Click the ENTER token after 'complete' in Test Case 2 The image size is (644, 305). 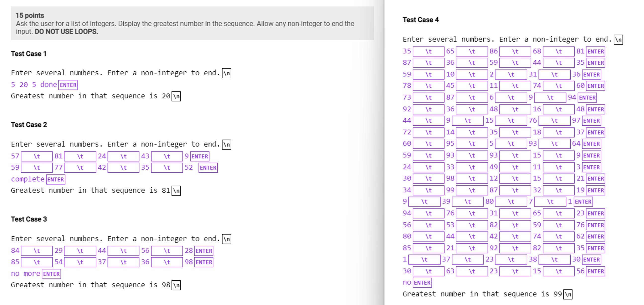pyautogui.click(x=55, y=179)
